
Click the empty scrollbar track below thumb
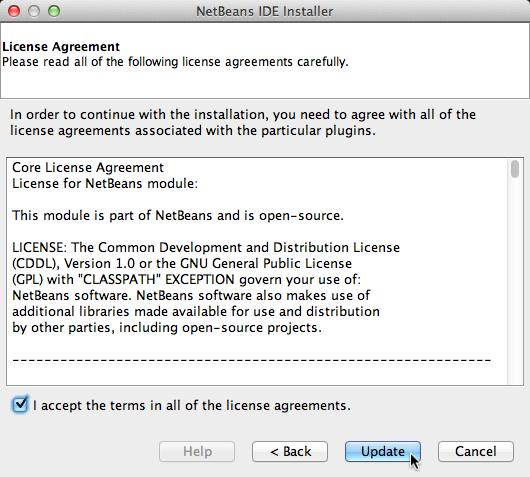tap(515, 281)
